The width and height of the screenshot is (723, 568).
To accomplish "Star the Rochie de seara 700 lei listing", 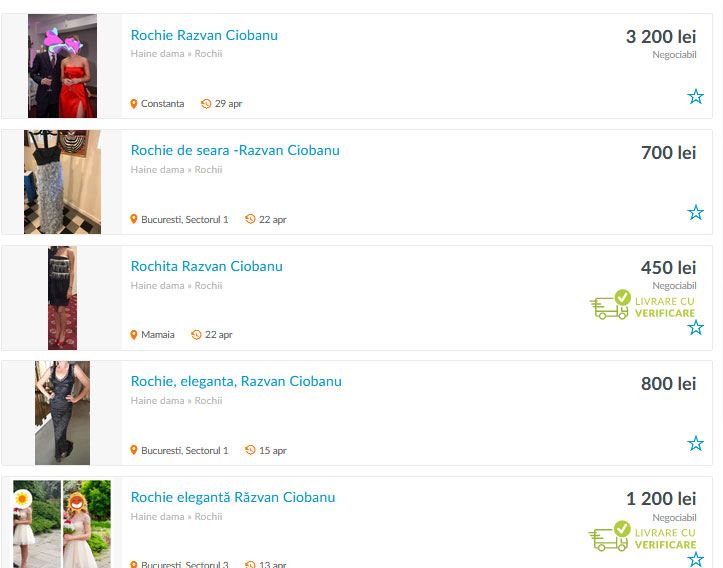I will 695,213.
